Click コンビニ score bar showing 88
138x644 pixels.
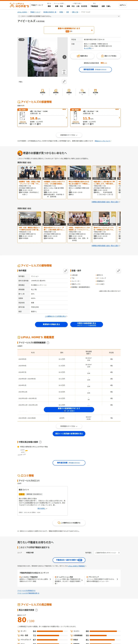105,631
